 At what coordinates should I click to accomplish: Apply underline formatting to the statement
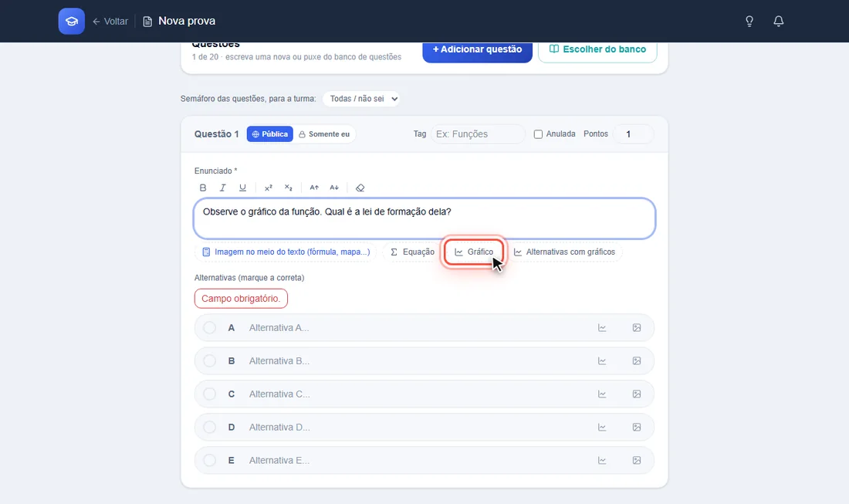coord(242,188)
